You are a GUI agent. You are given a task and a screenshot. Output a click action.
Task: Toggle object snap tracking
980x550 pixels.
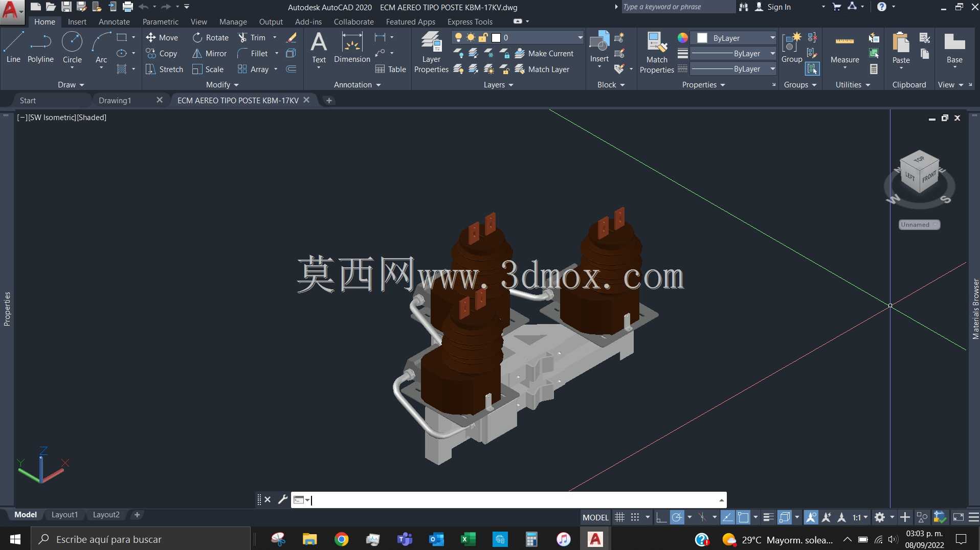pyautogui.click(x=727, y=517)
